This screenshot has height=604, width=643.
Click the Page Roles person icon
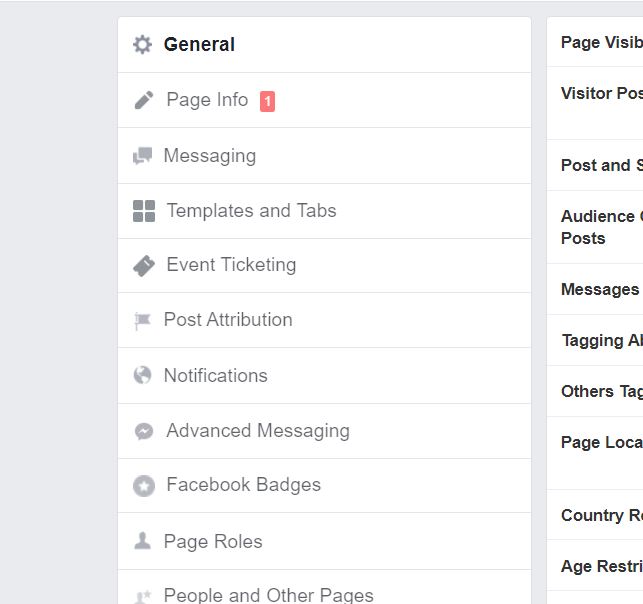(142, 541)
